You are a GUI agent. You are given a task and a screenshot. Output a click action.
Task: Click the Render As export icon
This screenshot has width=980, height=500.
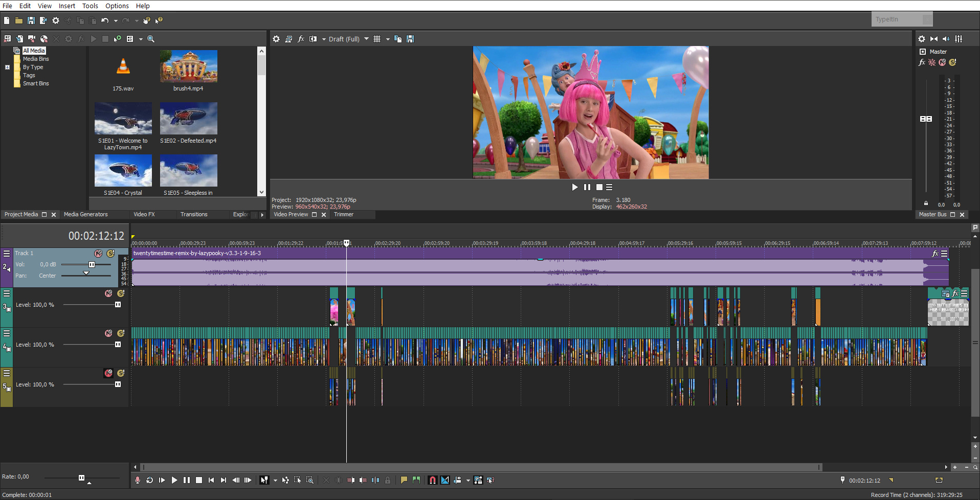[43, 20]
